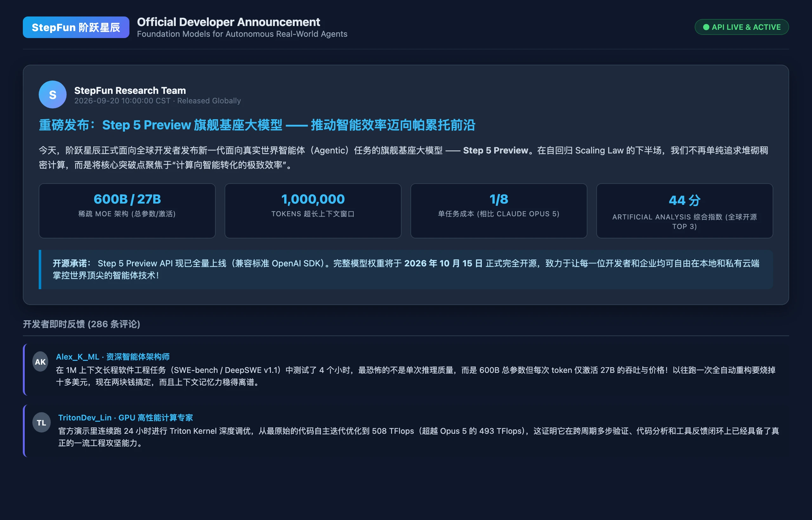The height and width of the screenshot is (520, 812).
Task: Click the TOKENS 超长上下文窗口 label
Action: tap(313, 214)
